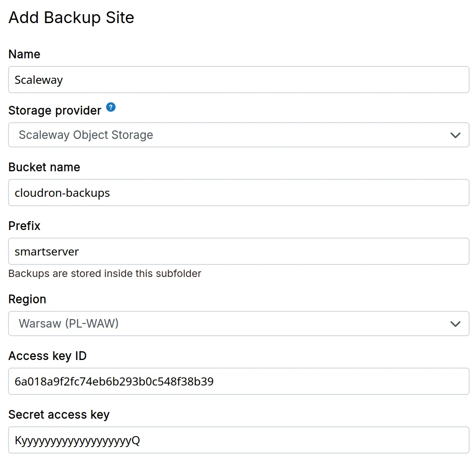
Task: Click the Add Backup Site heading
Action: [x=71, y=18]
